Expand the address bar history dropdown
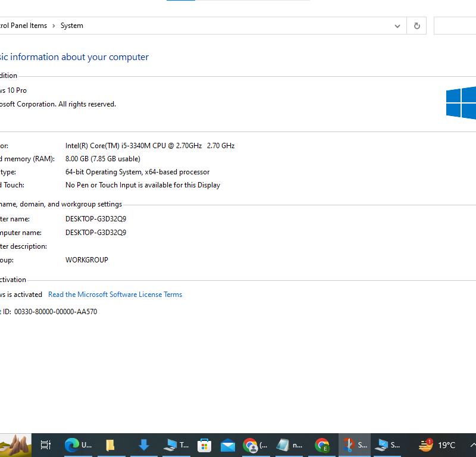This screenshot has width=476, height=457. 397,26
